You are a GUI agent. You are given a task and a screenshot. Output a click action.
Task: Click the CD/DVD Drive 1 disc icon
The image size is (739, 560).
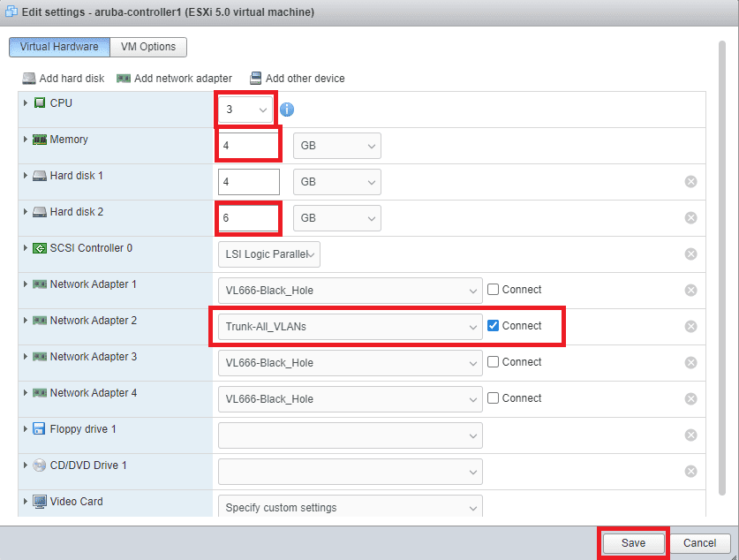[39, 465]
